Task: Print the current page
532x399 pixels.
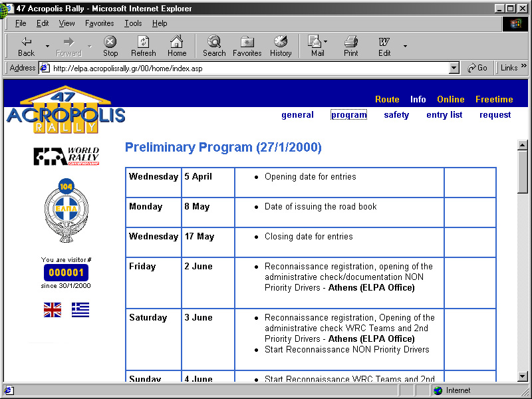Action: pos(351,46)
